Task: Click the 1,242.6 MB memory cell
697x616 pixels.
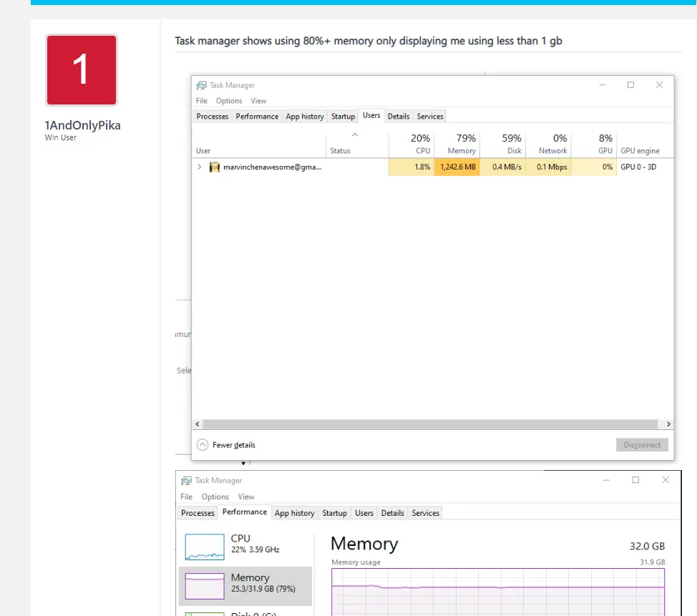Action: 457,167
